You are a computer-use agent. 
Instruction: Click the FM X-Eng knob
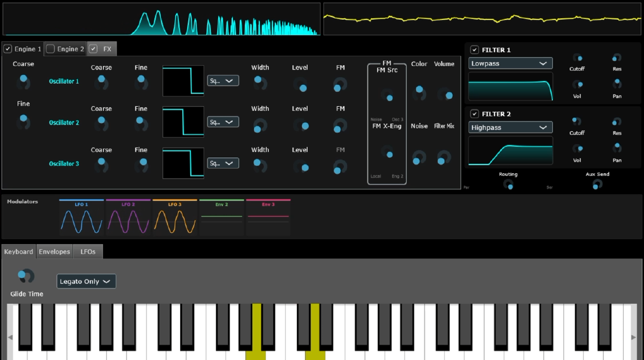[387, 152]
